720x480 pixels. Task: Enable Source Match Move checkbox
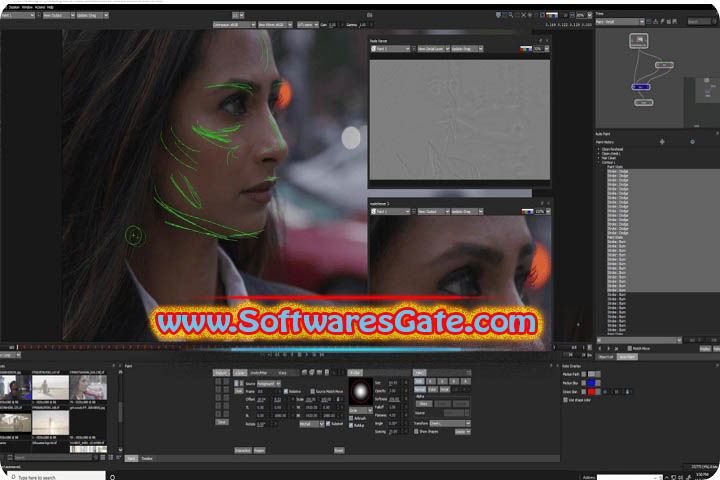pos(312,391)
